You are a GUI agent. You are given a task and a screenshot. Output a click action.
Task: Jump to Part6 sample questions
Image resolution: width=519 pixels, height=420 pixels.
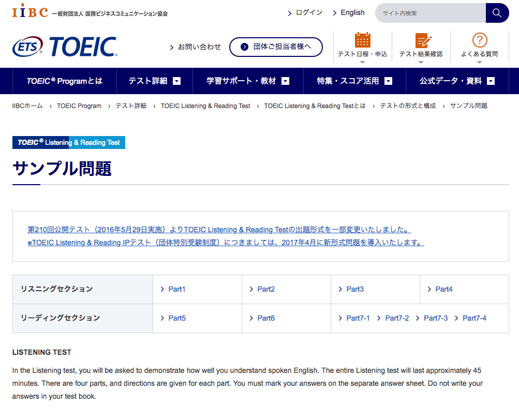266,318
